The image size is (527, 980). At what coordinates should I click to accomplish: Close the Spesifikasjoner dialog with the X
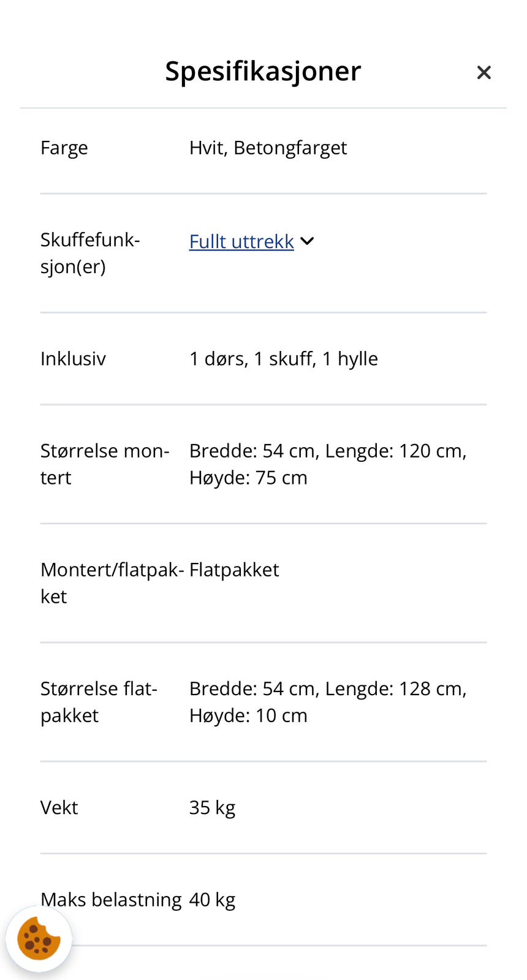tap(483, 73)
